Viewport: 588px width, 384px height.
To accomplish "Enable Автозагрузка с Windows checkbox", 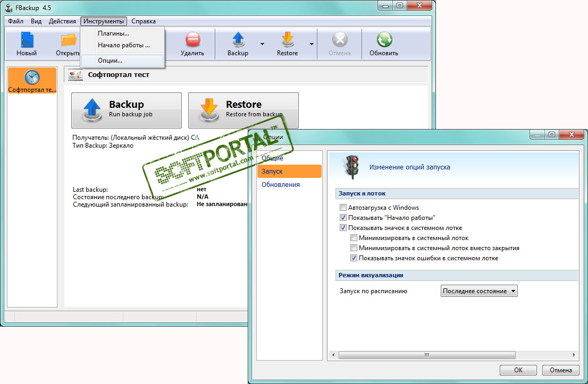I will click(343, 208).
